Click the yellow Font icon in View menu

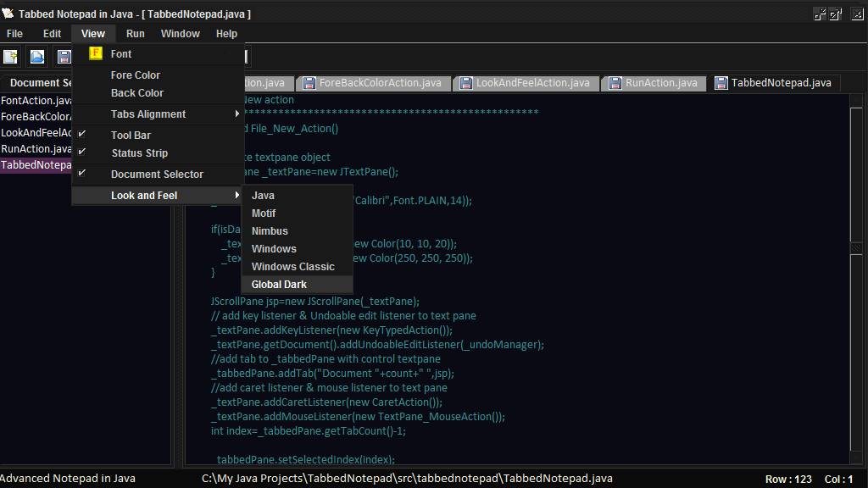click(95, 53)
